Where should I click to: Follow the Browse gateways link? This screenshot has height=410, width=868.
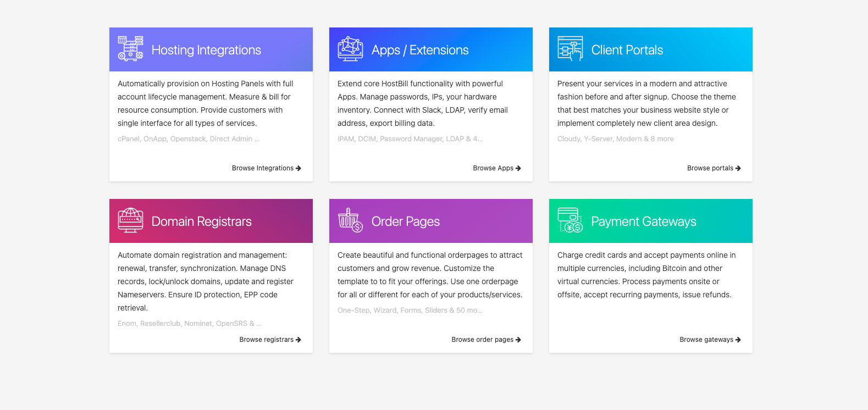tap(710, 340)
